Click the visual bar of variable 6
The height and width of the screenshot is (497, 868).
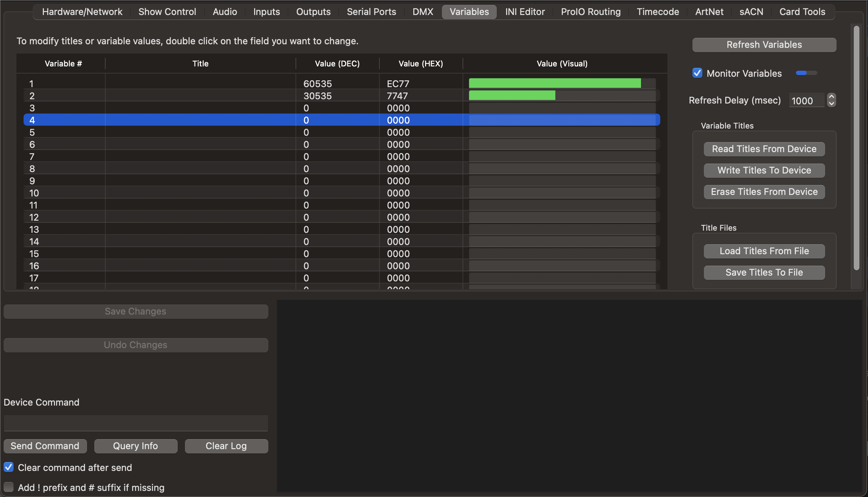[x=562, y=144]
